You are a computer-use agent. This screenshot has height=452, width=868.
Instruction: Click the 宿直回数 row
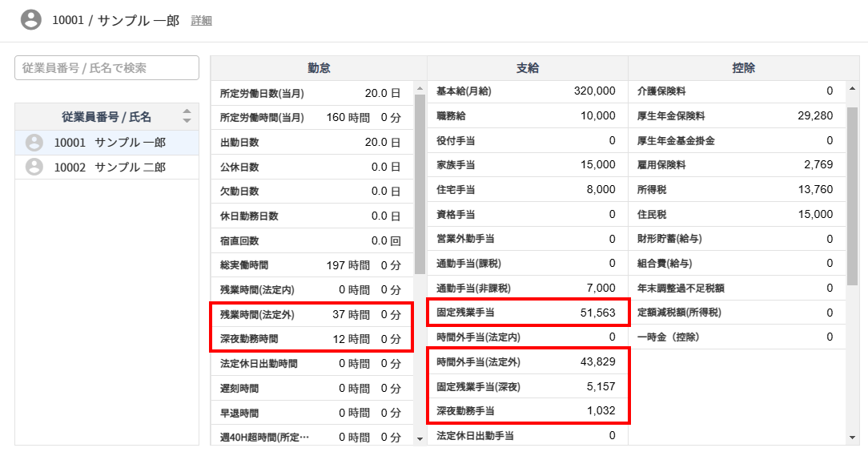click(311, 240)
